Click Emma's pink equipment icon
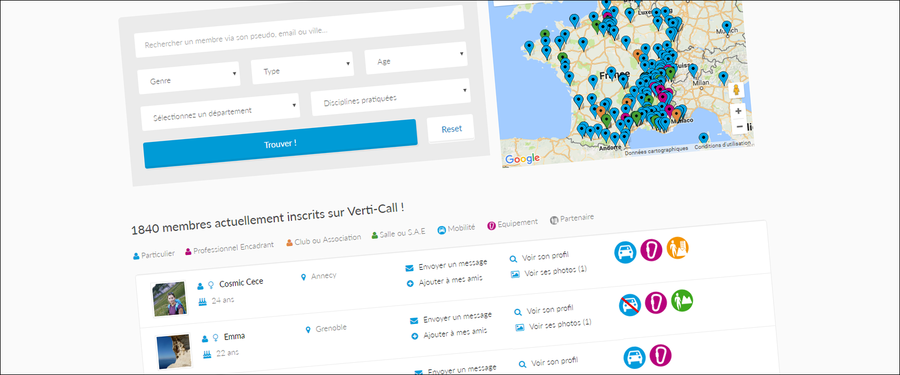The width and height of the screenshot is (900, 375). click(x=655, y=303)
